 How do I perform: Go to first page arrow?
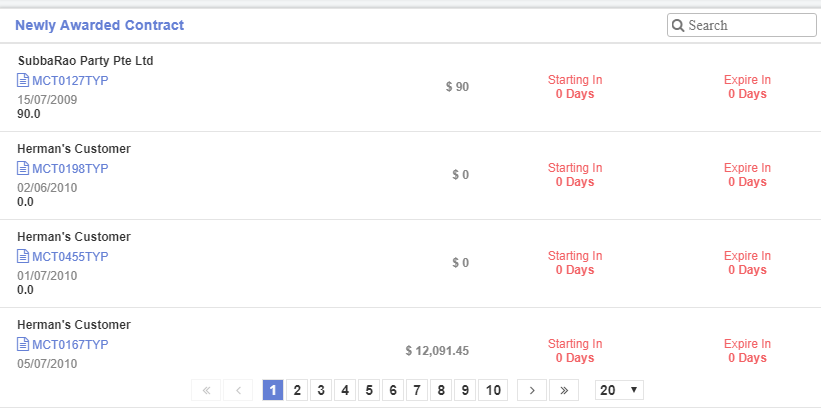(x=206, y=390)
